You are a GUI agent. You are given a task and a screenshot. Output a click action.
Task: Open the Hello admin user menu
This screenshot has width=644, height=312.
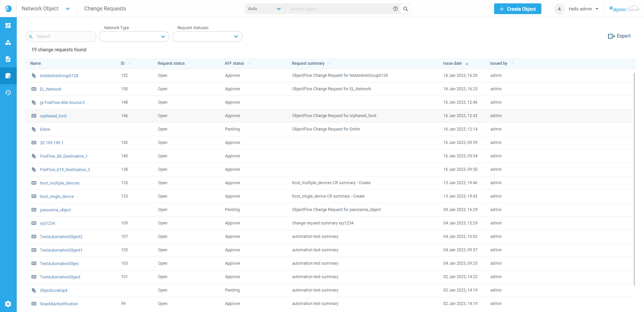[x=583, y=9]
